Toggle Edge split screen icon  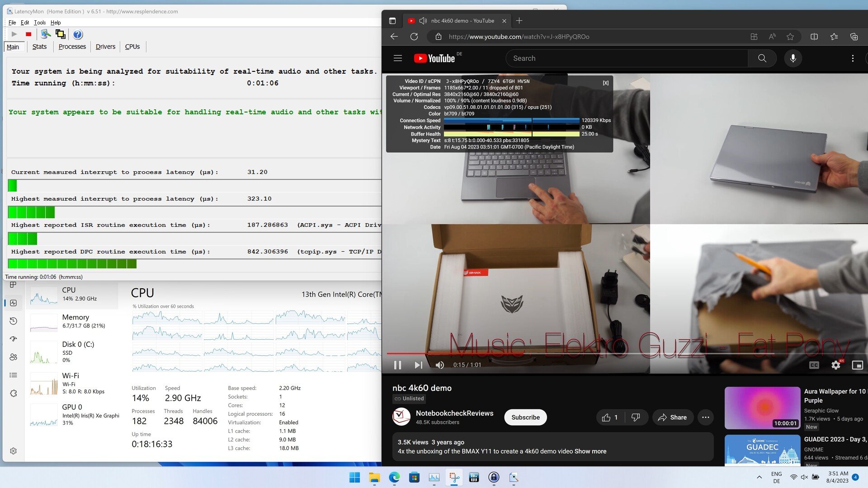click(x=814, y=37)
